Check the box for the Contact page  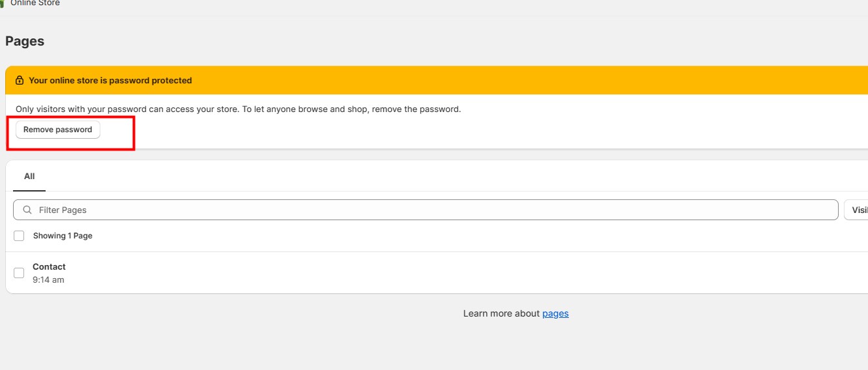[x=19, y=273]
